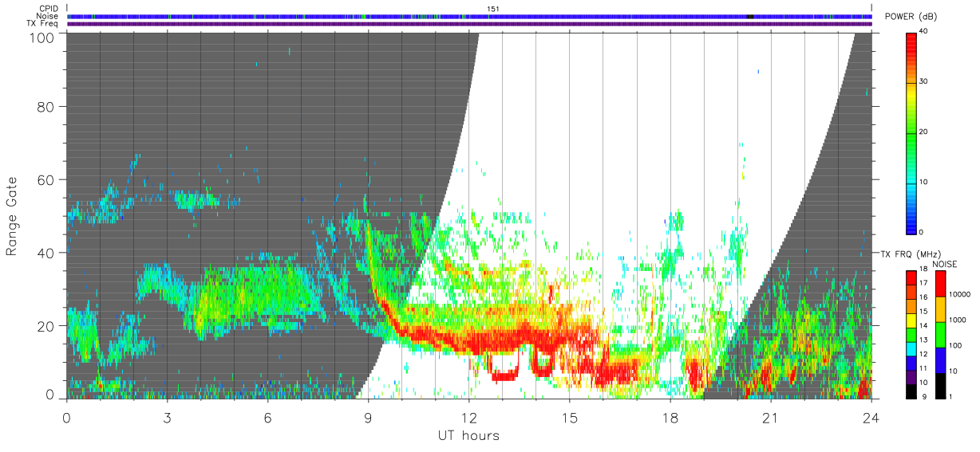Pick the yellow swatch in NOISE legend
980x452 pixels.
[x=940, y=309]
